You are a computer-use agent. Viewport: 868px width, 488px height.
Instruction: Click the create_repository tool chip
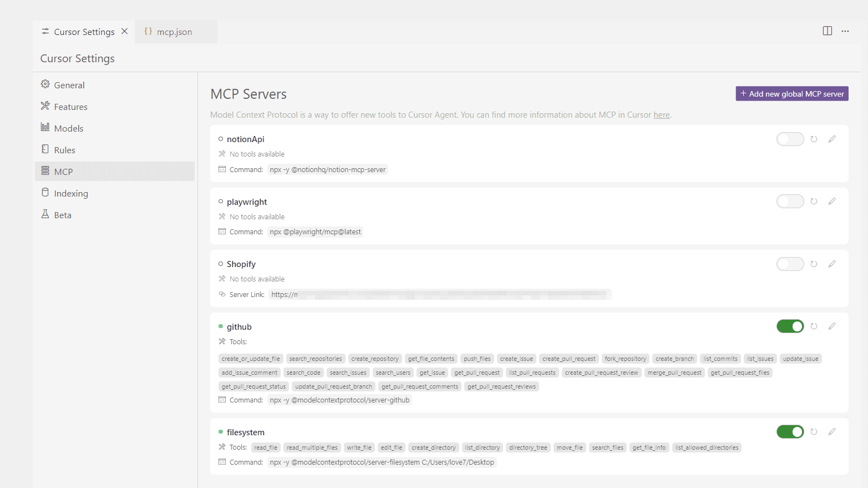[x=375, y=359]
